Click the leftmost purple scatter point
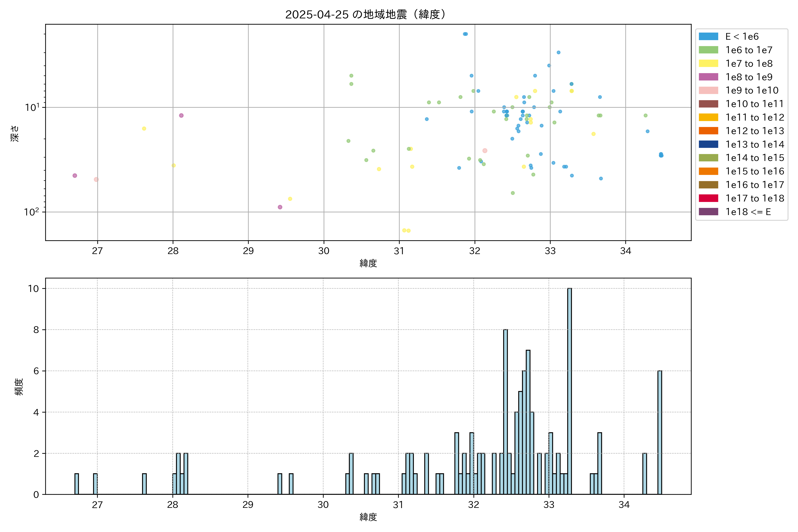The height and width of the screenshot is (532, 798). pyautogui.click(x=75, y=175)
